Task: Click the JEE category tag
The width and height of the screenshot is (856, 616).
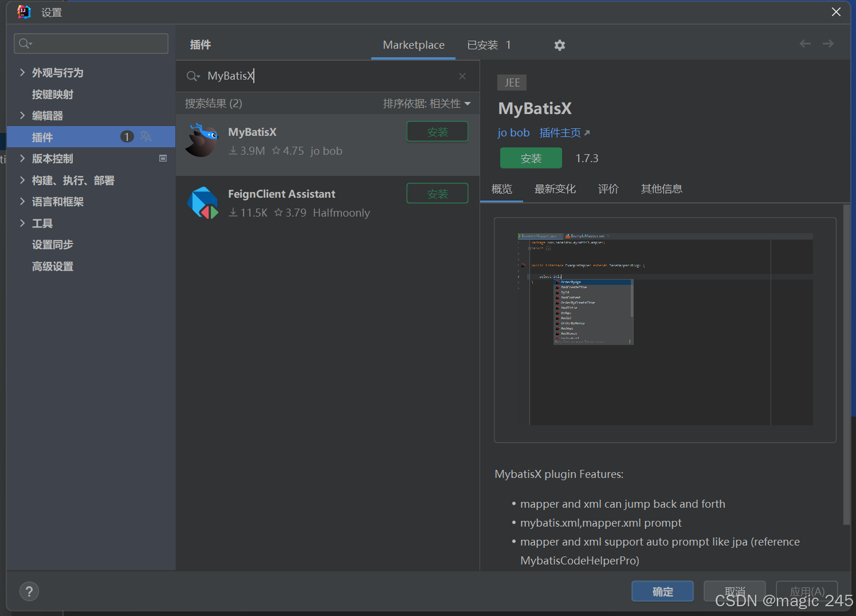Action: [x=512, y=83]
